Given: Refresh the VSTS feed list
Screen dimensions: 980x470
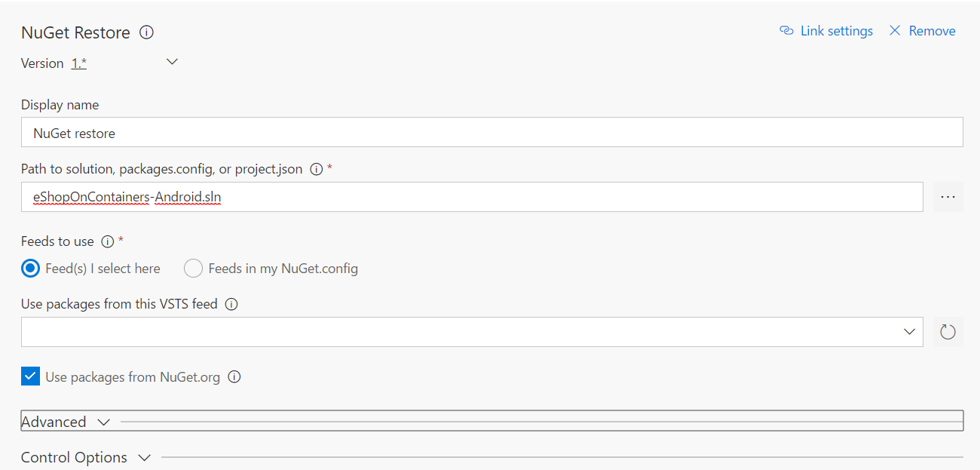Looking at the screenshot, I should 948,332.
